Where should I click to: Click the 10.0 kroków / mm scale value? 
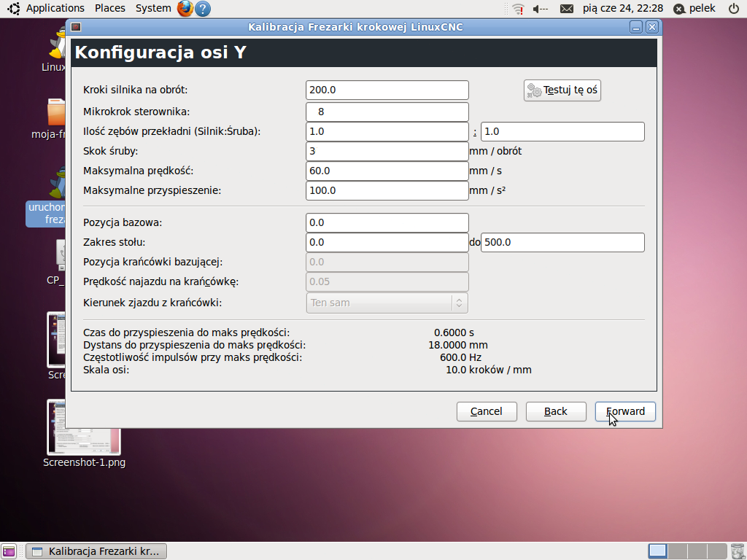488,370
